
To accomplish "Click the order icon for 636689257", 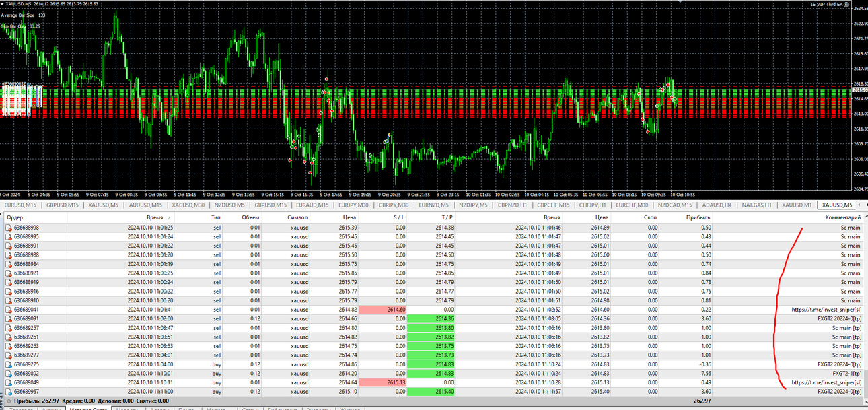I will pos(9,328).
